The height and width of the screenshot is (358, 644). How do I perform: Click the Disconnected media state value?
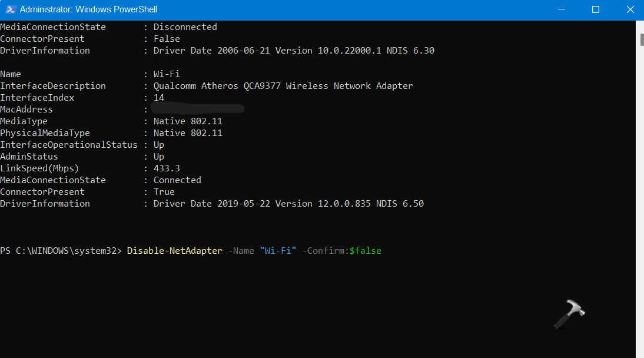185,27
